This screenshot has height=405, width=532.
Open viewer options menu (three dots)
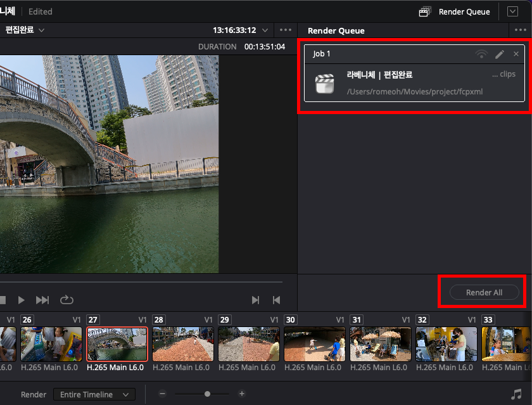tap(286, 30)
